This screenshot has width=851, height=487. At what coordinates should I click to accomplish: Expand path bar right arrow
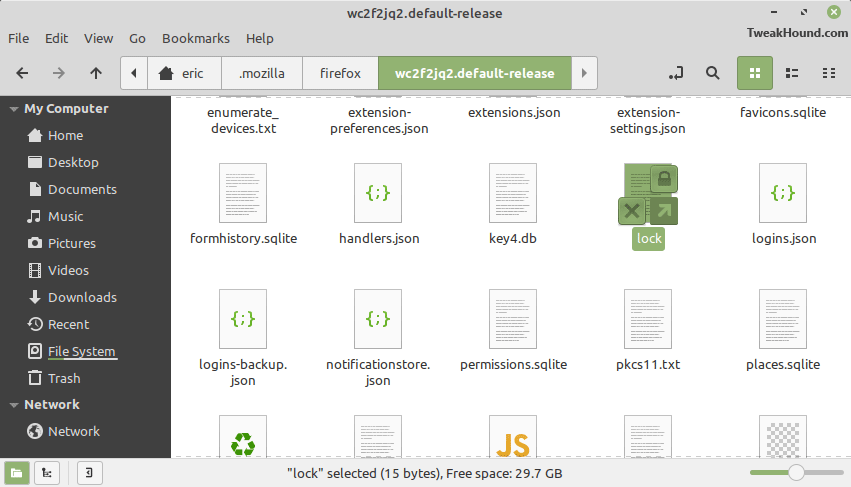[584, 73]
